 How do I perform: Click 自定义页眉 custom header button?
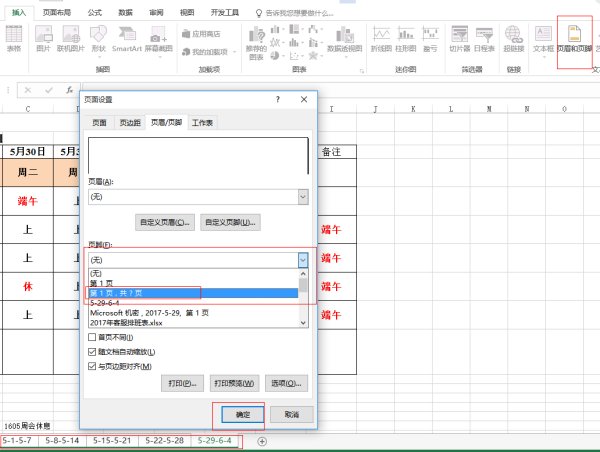pos(165,222)
